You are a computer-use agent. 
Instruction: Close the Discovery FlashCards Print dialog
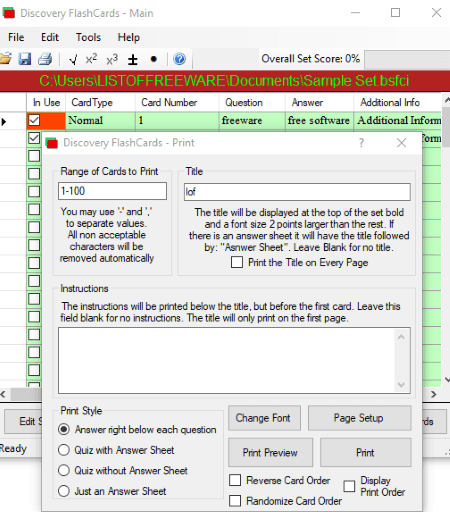(x=401, y=143)
